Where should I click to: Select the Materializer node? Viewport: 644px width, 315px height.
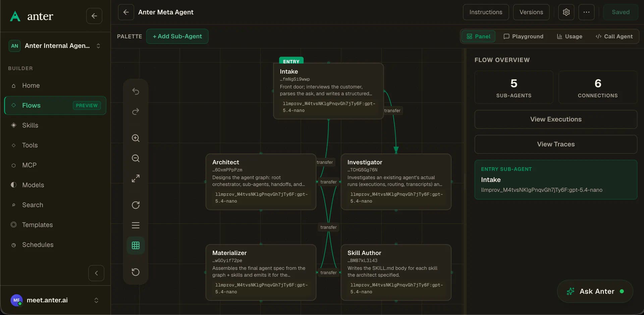[x=261, y=272]
